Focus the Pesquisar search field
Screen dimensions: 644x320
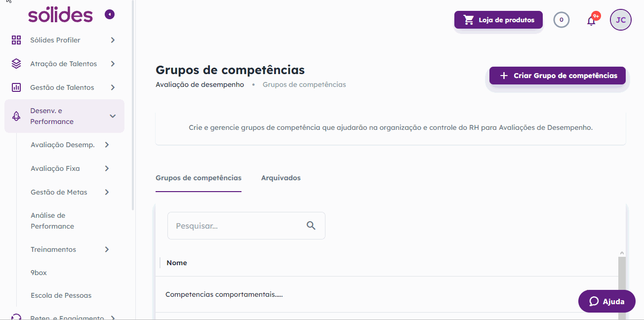[x=246, y=226]
